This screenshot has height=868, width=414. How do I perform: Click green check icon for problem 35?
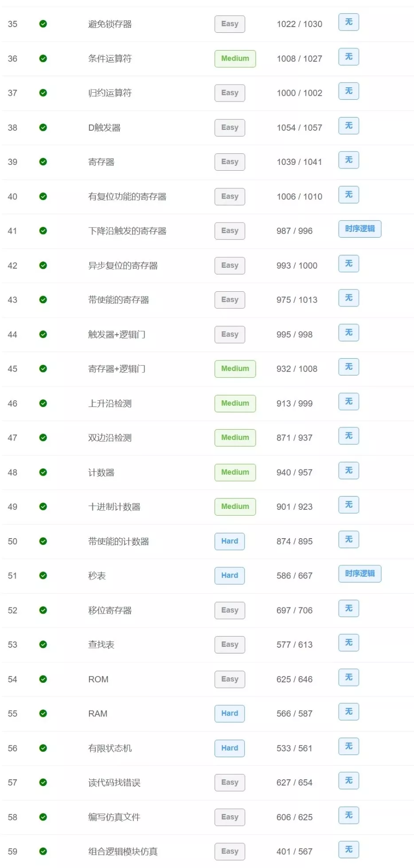[x=43, y=24]
